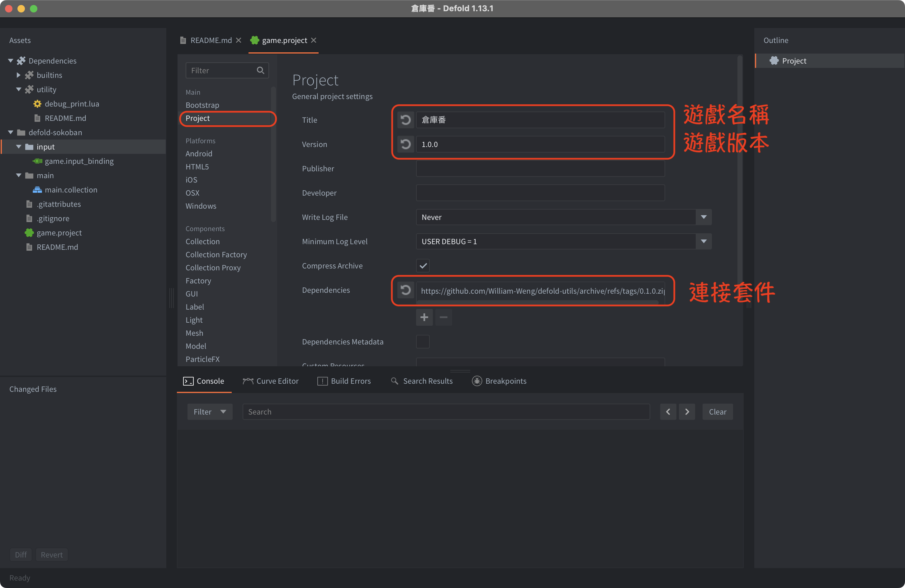Open the Minimum Log Level dropdown

(564, 241)
